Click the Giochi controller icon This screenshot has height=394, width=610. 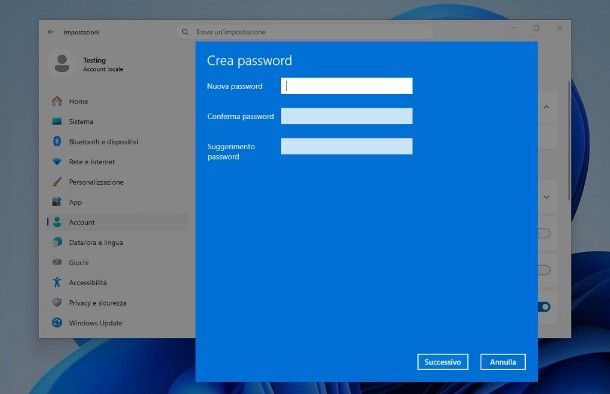click(x=57, y=262)
